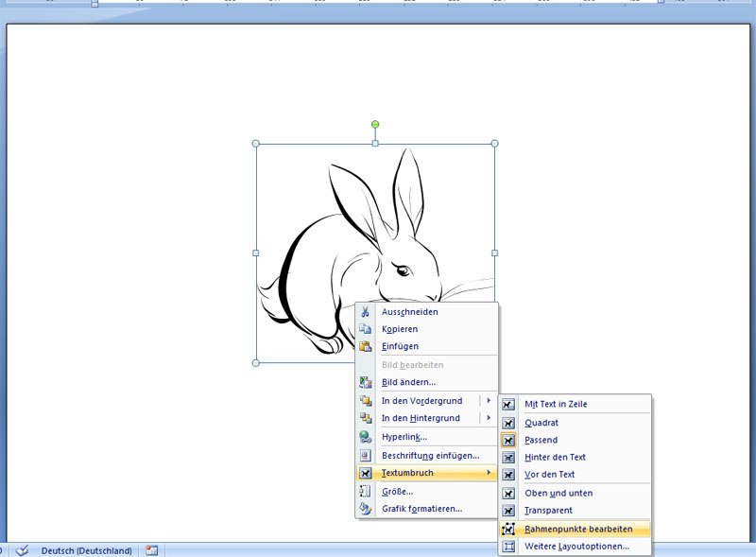Select Vor den Text wrapping
This screenshot has height=557, width=756.
click(549, 475)
